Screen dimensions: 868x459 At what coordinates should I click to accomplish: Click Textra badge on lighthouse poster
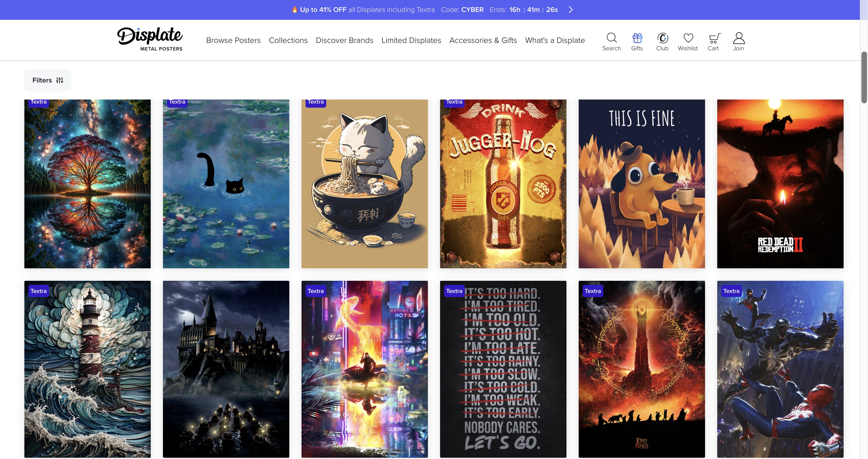coord(38,291)
